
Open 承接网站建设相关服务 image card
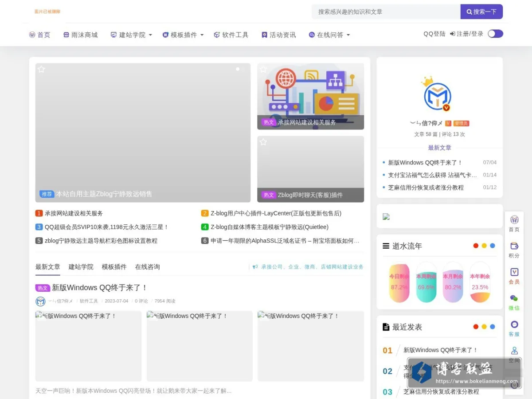310,96
